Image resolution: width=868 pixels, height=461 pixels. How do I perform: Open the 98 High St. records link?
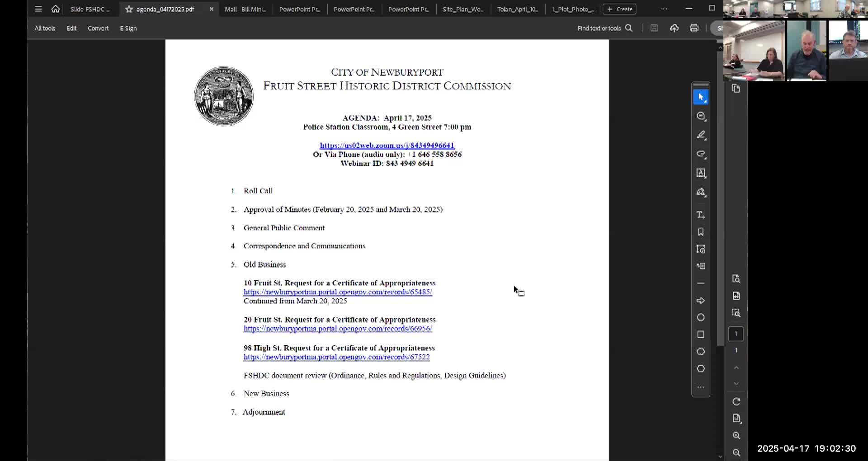(336, 357)
